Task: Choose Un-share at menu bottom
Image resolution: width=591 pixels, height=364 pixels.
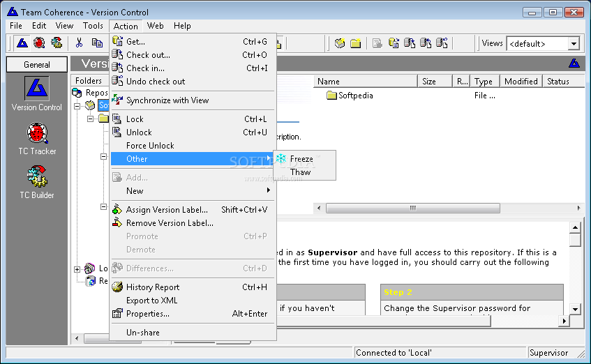Action: pos(193,333)
